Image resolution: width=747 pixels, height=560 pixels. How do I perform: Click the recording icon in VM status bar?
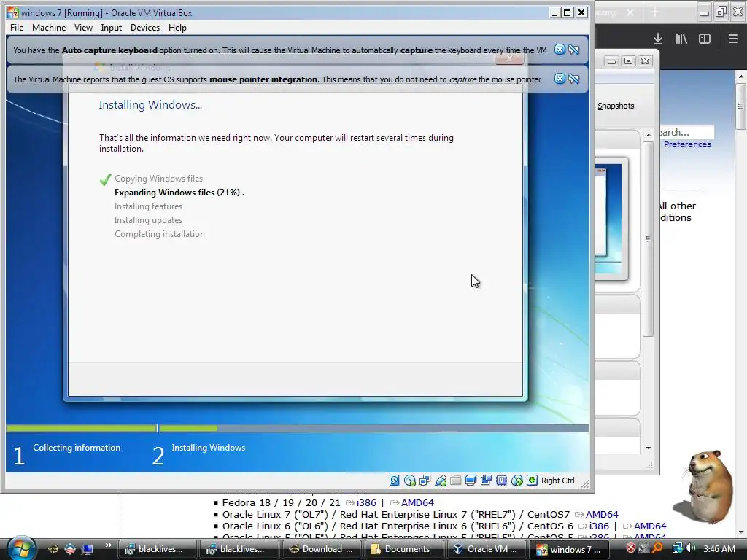[486, 481]
